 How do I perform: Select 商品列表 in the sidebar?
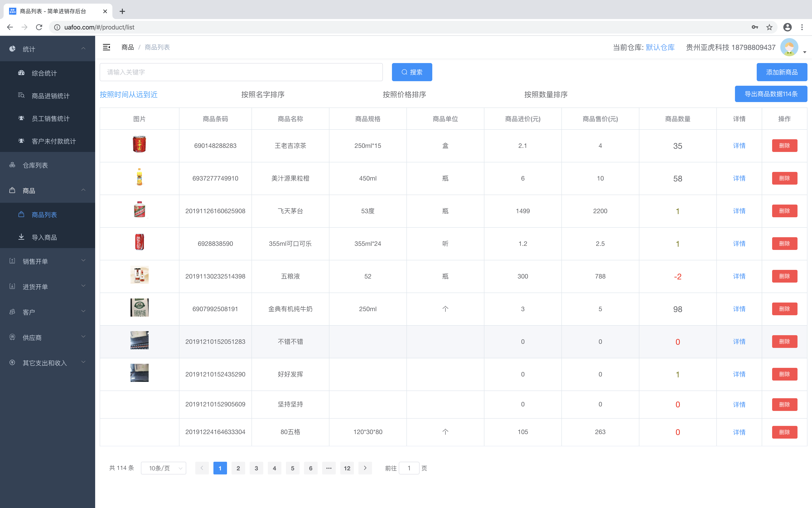tap(48, 215)
